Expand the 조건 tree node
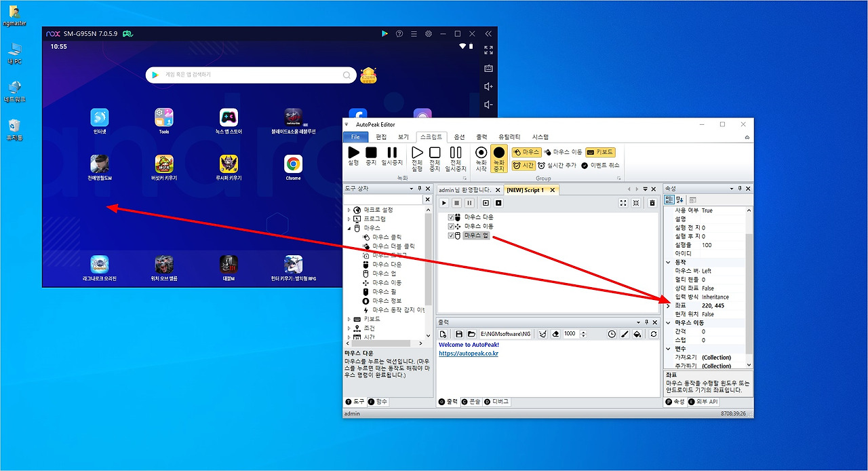Image resolution: width=868 pixels, height=471 pixels. click(x=349, y=328)
